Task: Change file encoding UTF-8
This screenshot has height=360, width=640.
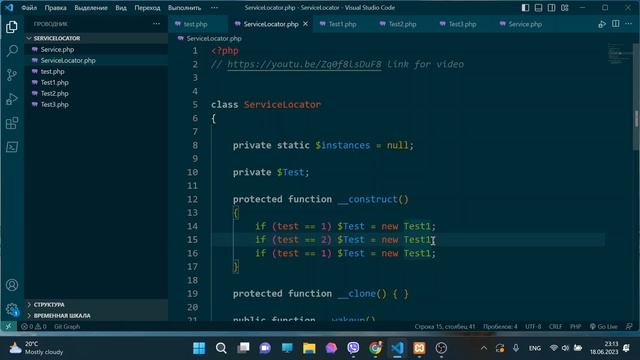Action: [533, 327]
